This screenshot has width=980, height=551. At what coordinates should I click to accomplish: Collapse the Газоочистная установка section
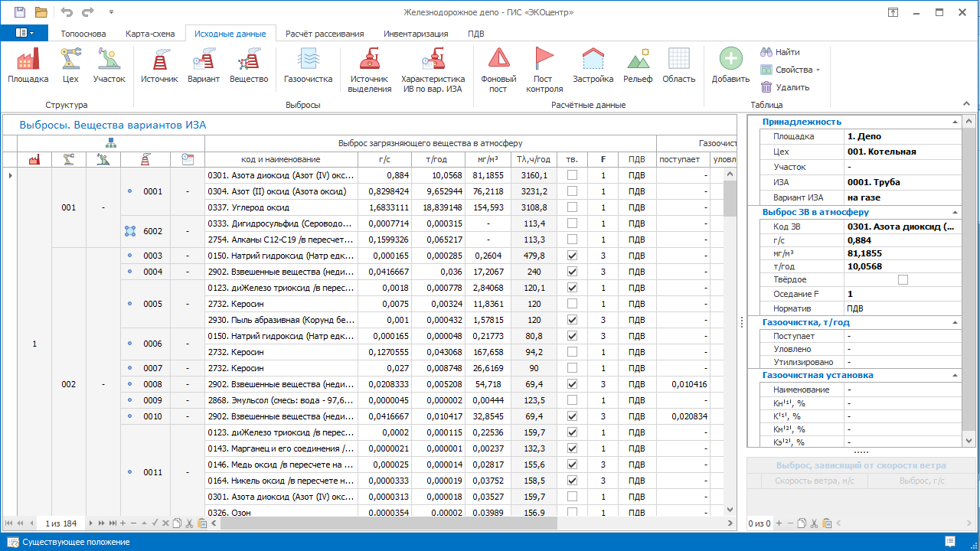954,375
